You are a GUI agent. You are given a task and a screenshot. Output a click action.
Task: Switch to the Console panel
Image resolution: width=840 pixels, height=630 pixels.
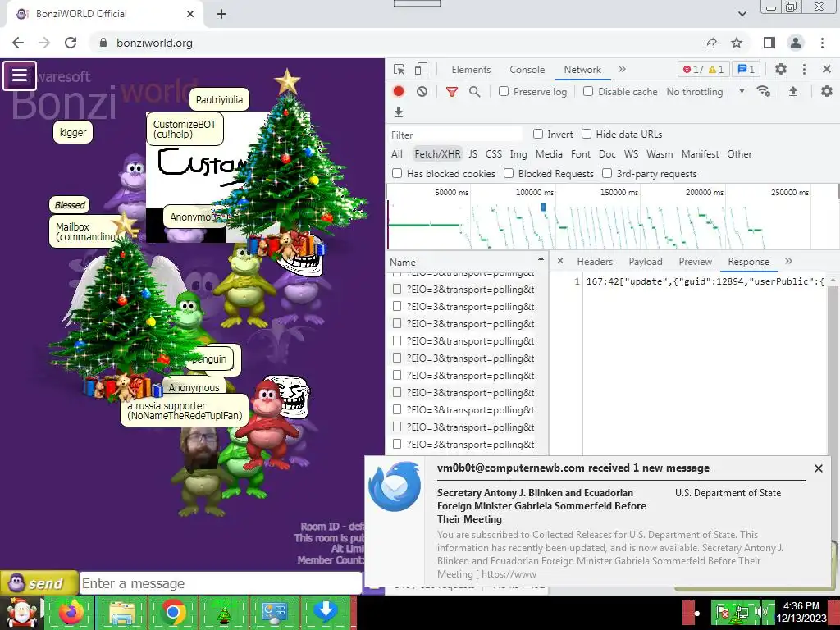pyautogui.click(x=527, y=70)
